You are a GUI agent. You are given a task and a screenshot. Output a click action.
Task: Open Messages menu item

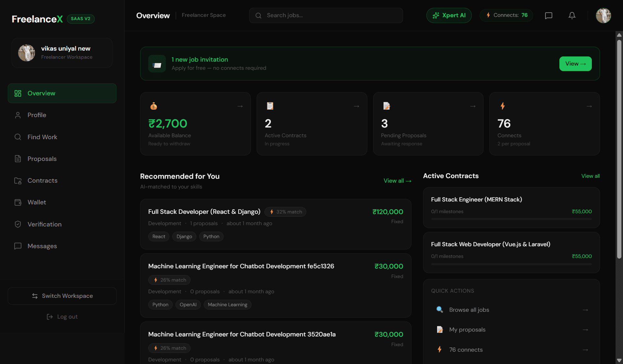(x=62, y=246)
